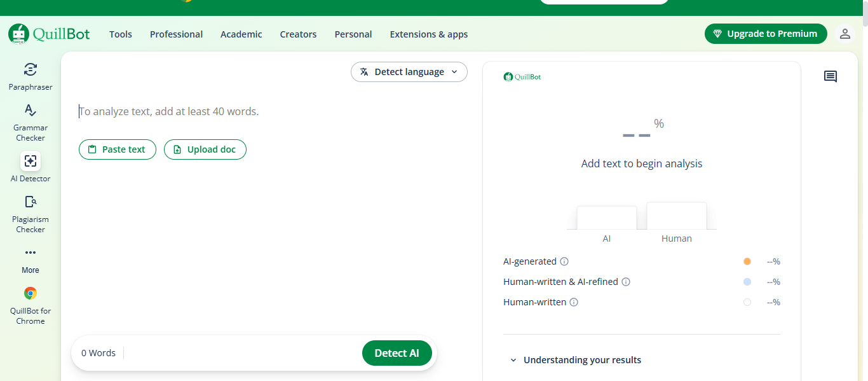Screen dimensions: 868x381
Task: Select the AI Detector sidebar icon
Action: point(31,161)
